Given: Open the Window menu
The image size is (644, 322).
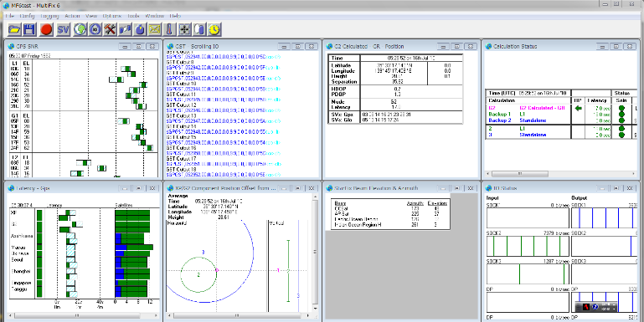Looking at the screenshot, I should click(155, 16).
